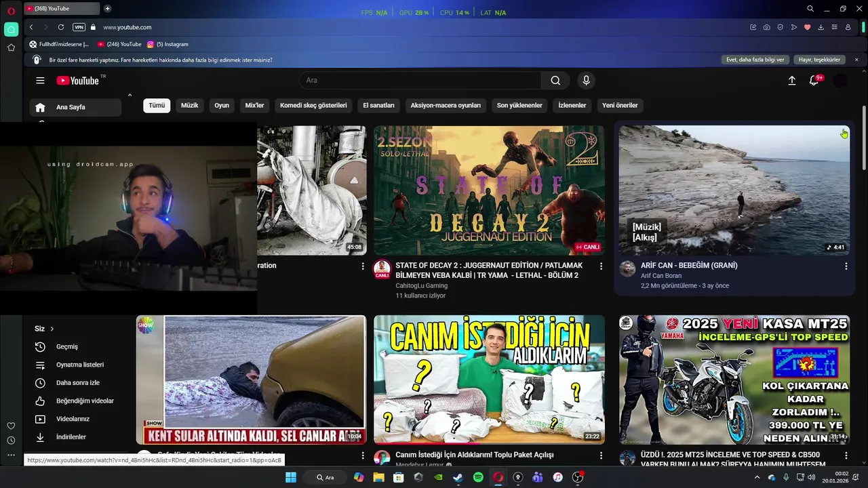The image size is (868, 488).
Task: Click the 'CahitogLu Gaming' channel name
Action: coord(421,286)
